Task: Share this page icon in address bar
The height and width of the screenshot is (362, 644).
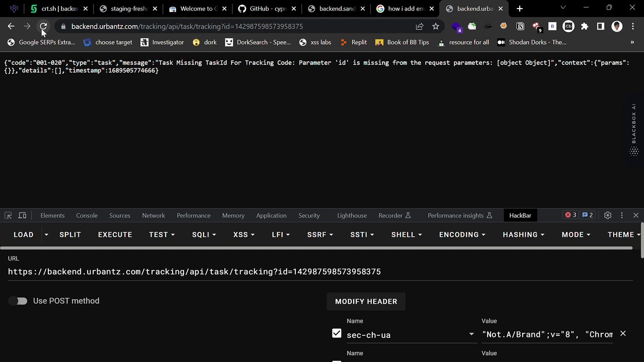Action: pyautogui.click(x=420, y=26)
